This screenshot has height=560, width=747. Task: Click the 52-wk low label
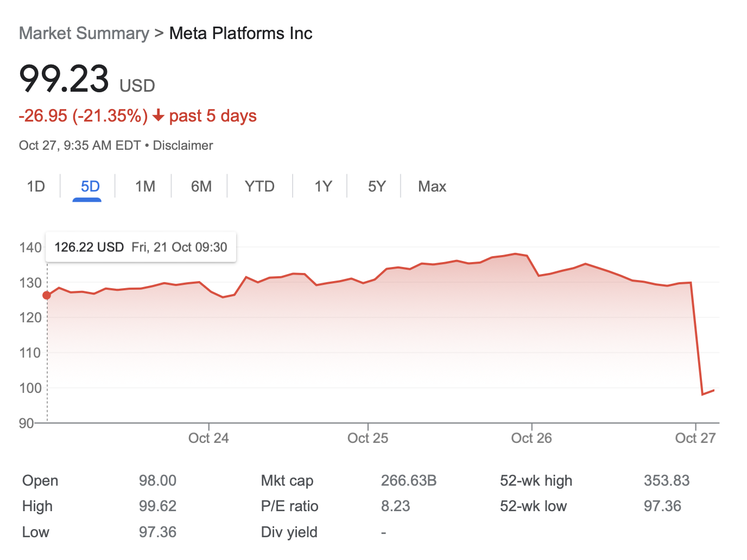coord(534,506)
